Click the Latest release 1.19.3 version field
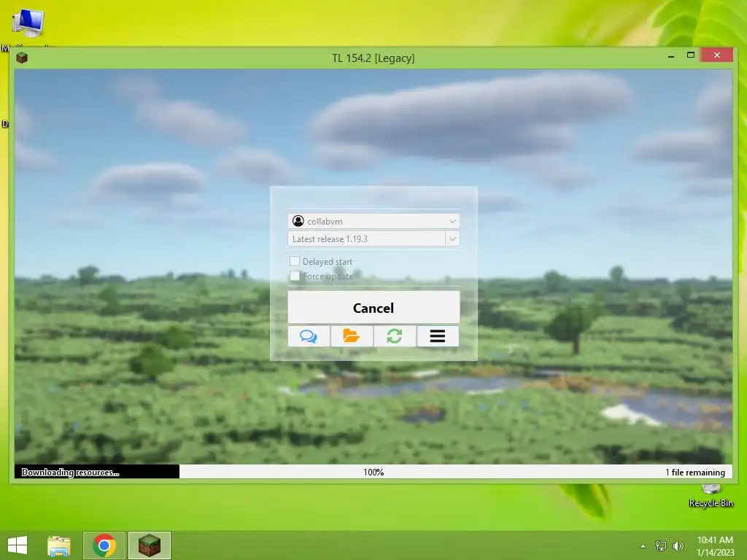The height and width of the screenshot is (560, 747). tap(367, 238)
